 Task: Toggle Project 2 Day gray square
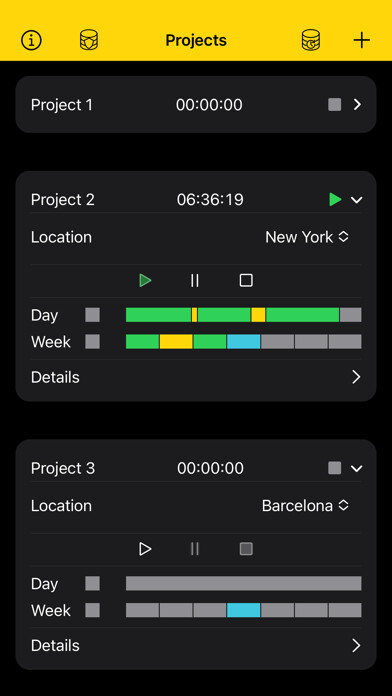(92, 315)
